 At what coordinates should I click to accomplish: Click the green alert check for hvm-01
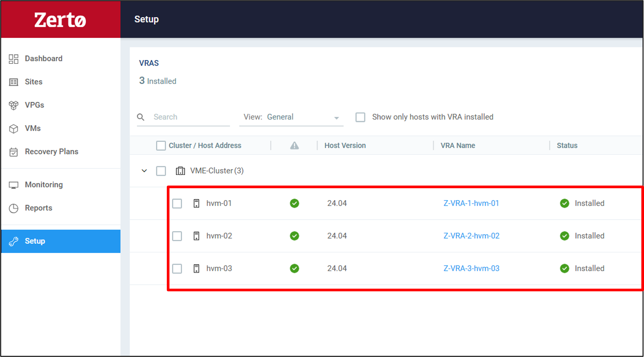click(294, 203)
